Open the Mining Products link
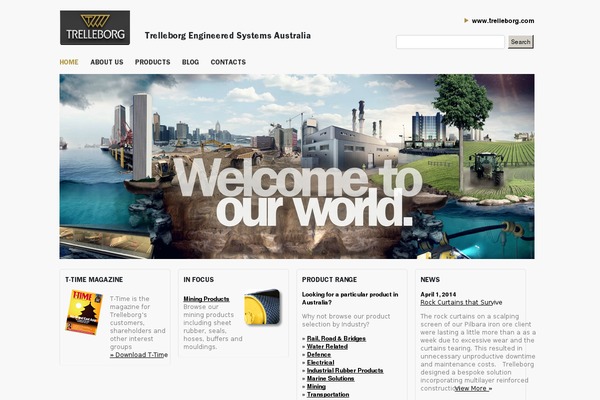 206,299
